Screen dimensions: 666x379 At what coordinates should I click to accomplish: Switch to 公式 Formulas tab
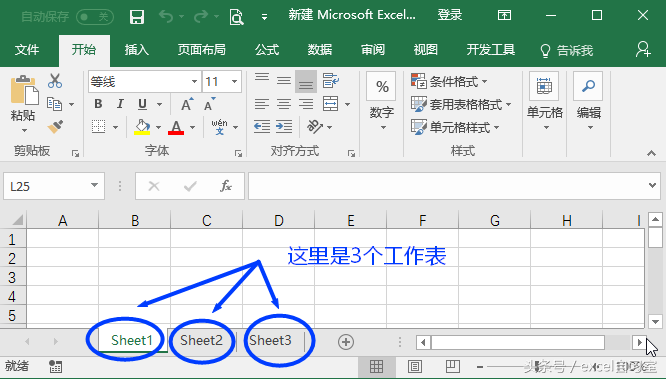click(267, 50)
